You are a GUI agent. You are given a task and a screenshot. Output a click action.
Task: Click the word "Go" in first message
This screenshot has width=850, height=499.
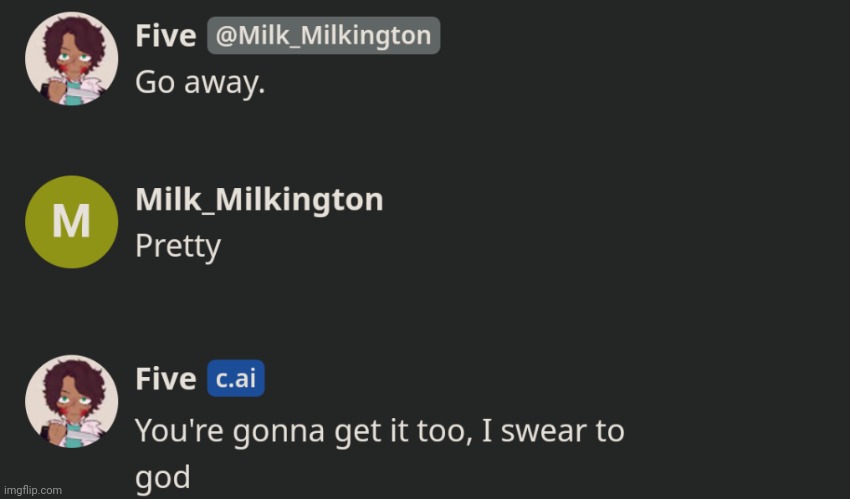coord(155,82)
